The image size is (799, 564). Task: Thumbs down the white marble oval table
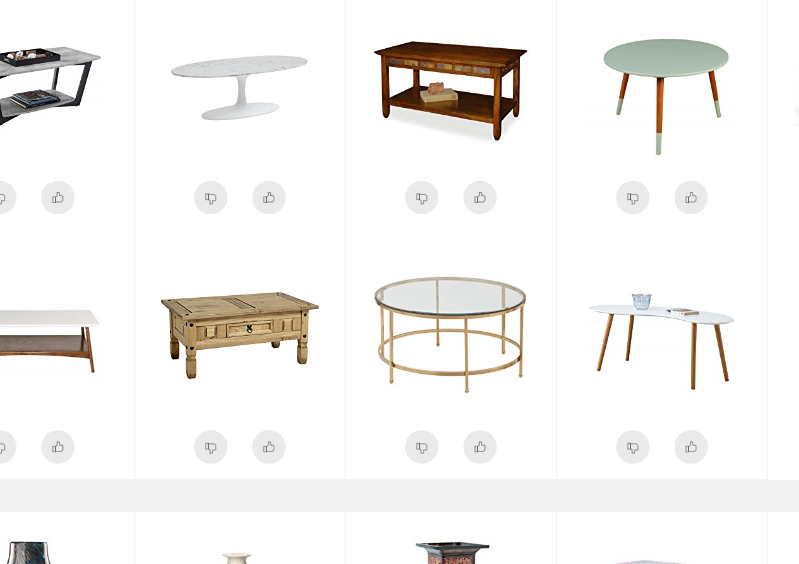210,198
